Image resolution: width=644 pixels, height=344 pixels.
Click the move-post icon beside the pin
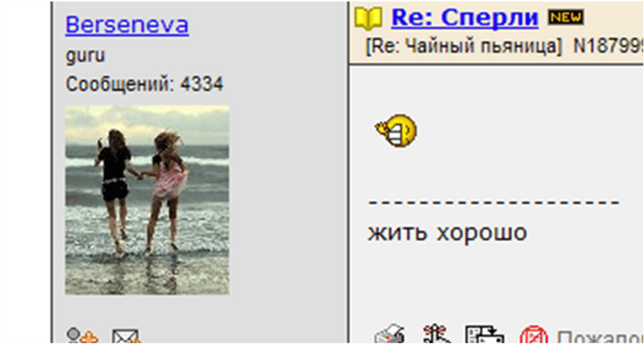pos(485,334)
